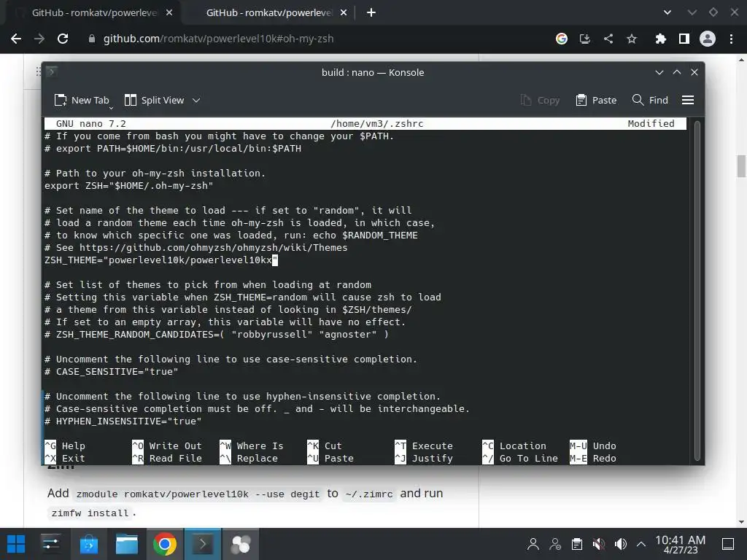
Task: Click the HYPHEN_INSENSITIVE="true" line
Action: tap(123, 421)
